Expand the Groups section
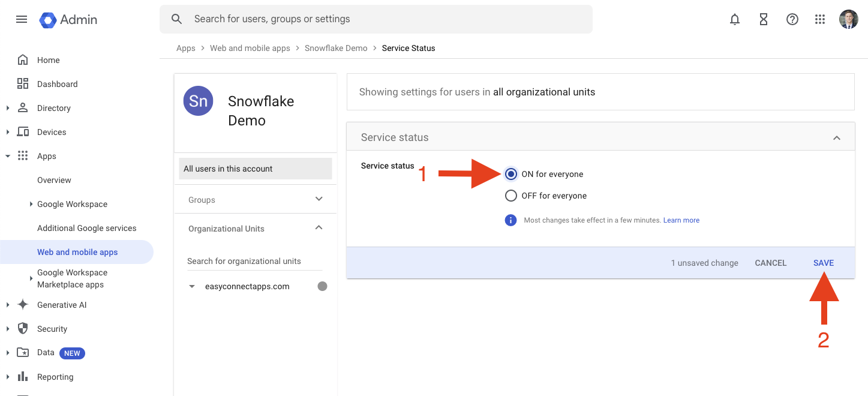The height and width of the screenshot is (396, 868). (x=319, y=199)
